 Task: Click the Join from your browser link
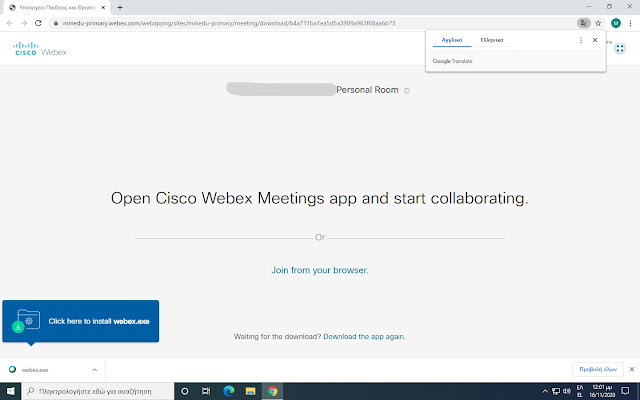(320, 270)
